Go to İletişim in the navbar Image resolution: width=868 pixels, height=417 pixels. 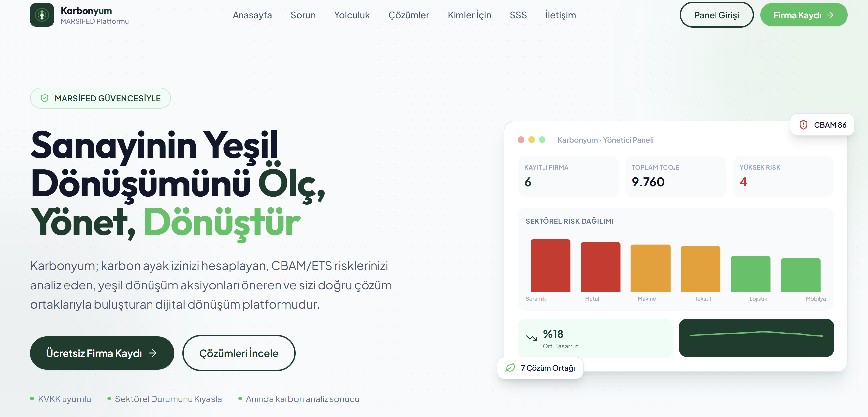point(560,15)
